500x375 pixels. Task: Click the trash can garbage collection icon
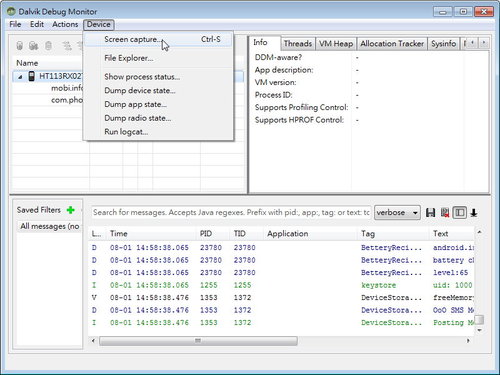pos(48,46)
